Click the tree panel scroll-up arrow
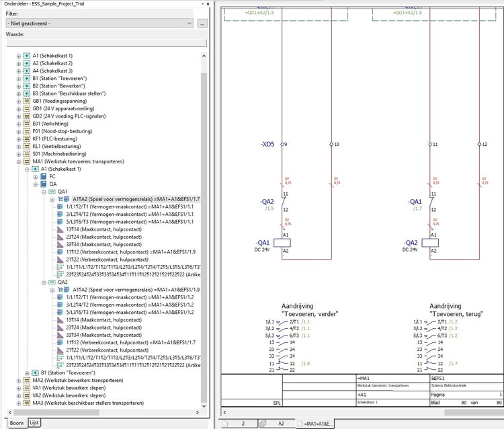504x429 pixels. tap(204, 54)
